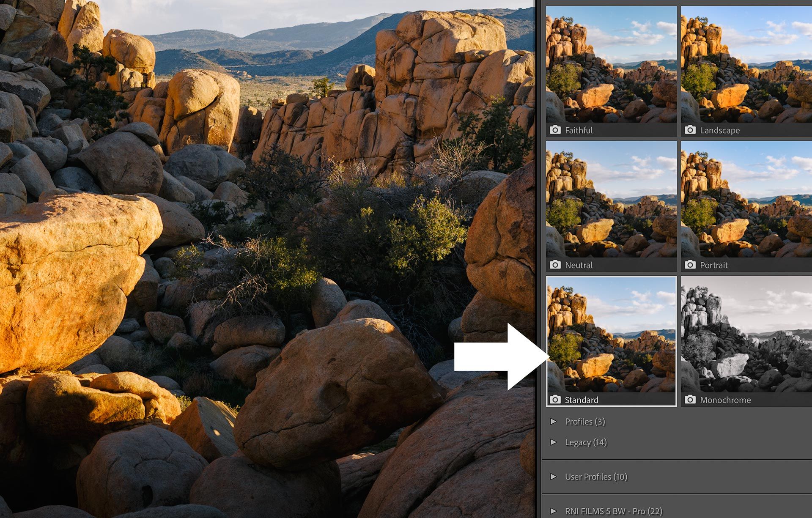Click camera icon beside Monochrome label
The width and height of the screenshot is (812, 518).
(x=690, y=400)
